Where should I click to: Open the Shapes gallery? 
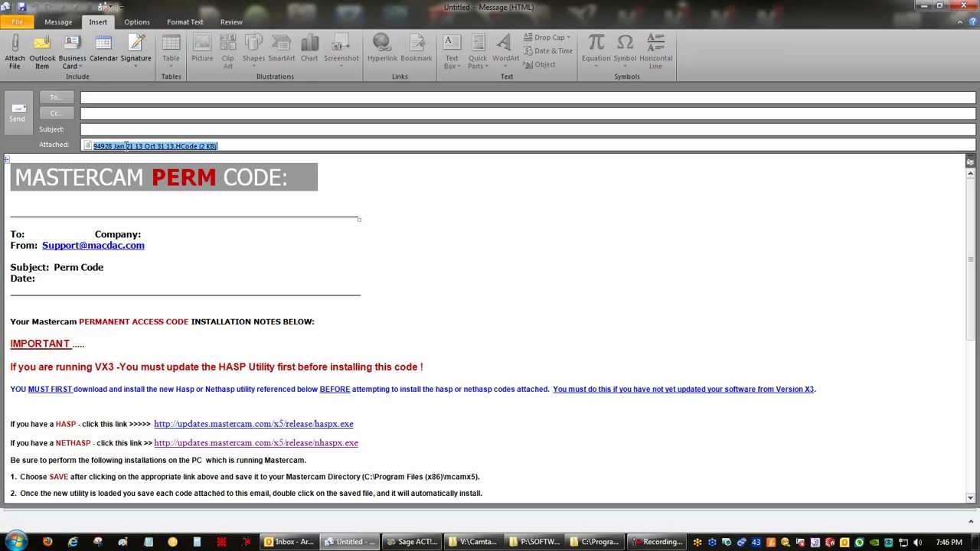coord(253,51)
